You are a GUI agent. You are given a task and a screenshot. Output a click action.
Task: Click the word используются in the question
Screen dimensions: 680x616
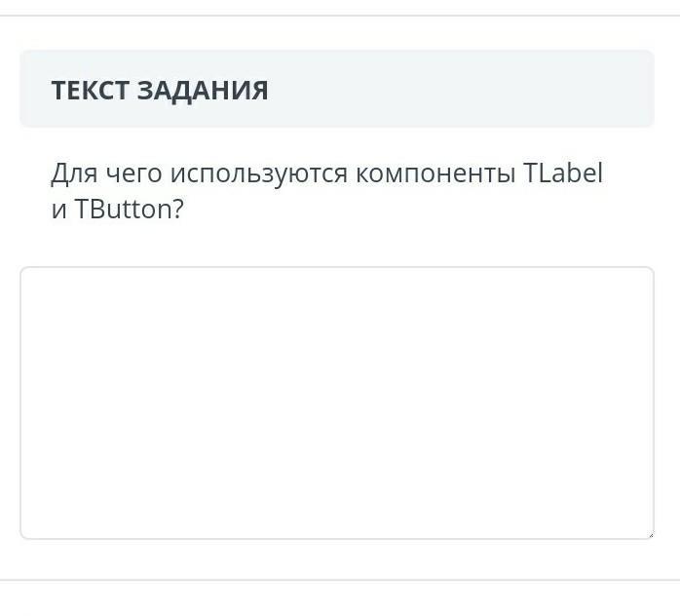[x=259, y=174]
